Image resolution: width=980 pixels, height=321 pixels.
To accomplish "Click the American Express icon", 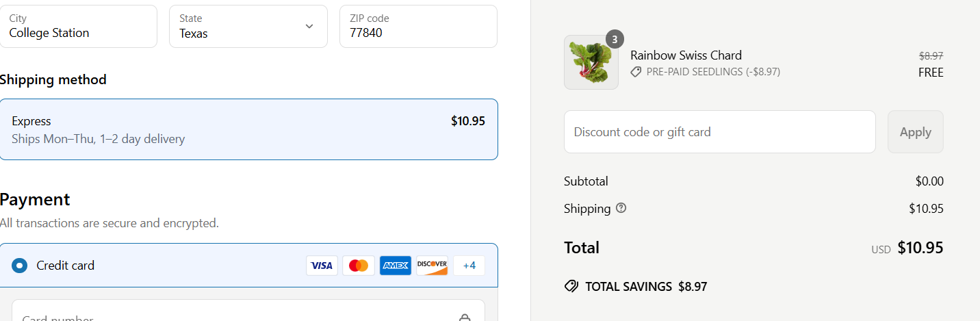I will (x=396, y=266).
